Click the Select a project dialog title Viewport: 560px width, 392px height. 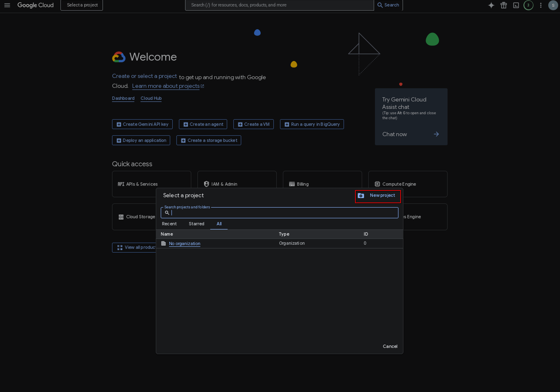tap(183, 195)
